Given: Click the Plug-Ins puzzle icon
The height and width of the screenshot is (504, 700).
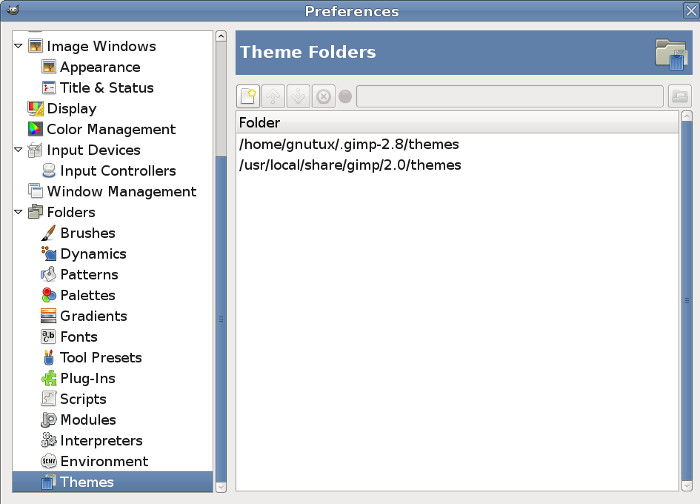Looking at the screenshot, I should pos(49,378).
